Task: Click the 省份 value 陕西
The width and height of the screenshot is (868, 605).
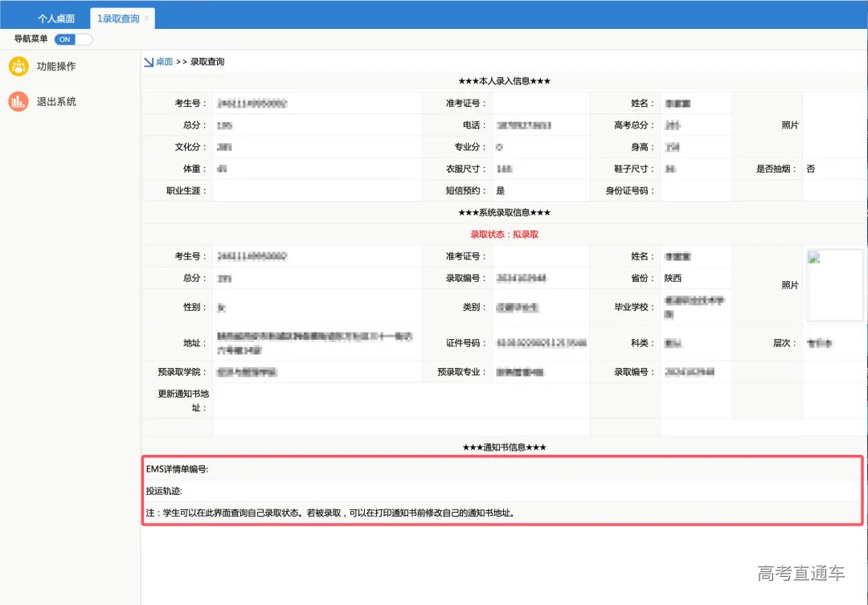Action: coord(673,278)
